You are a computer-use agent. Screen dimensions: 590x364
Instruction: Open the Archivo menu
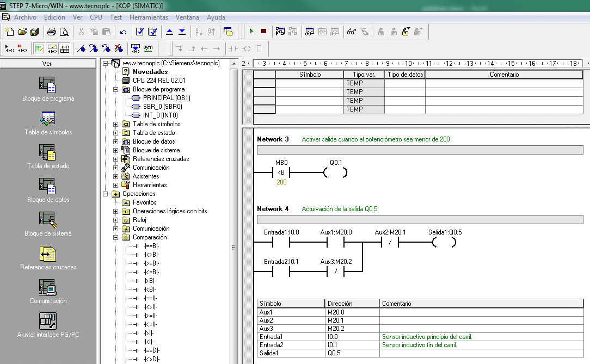pyautogui.click(x=25, y=17)
